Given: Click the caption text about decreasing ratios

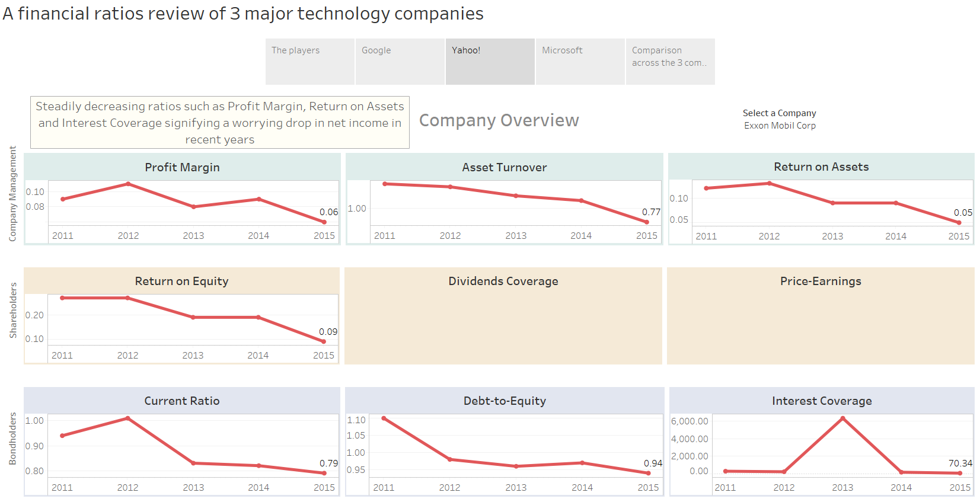Looking at the screenshot, I should pos(220,123).
